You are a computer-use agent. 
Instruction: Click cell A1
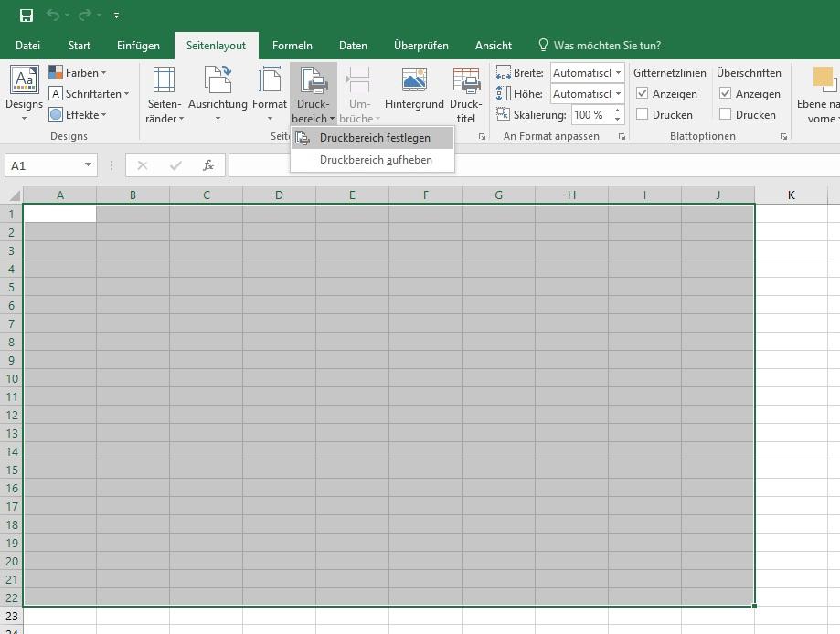60,214
